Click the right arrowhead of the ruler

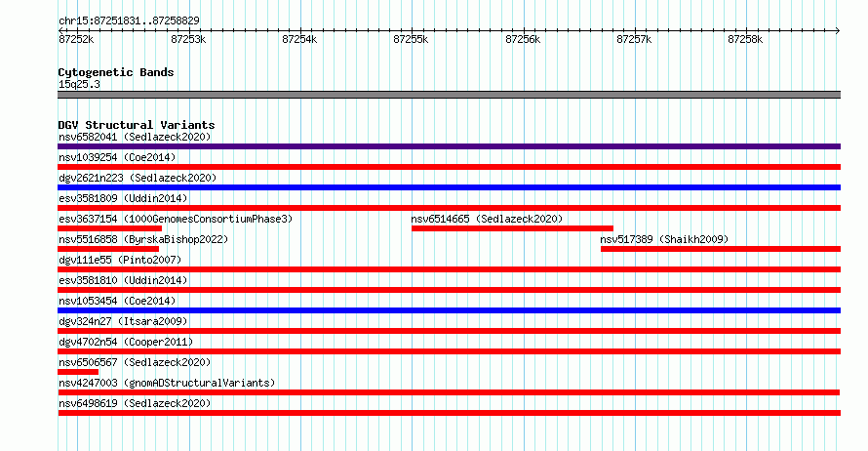coord(838,30)
